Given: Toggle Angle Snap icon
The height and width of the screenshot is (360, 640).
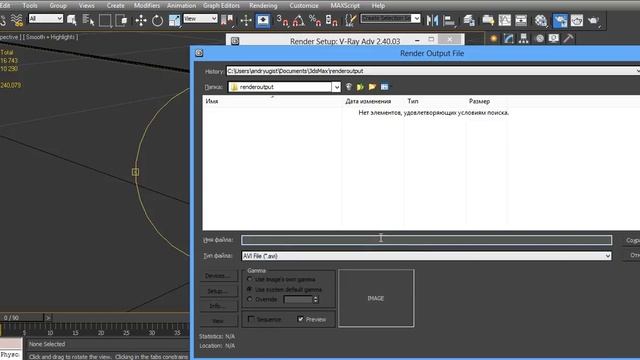Looking at the screenshot, I should tap(298, 20).
